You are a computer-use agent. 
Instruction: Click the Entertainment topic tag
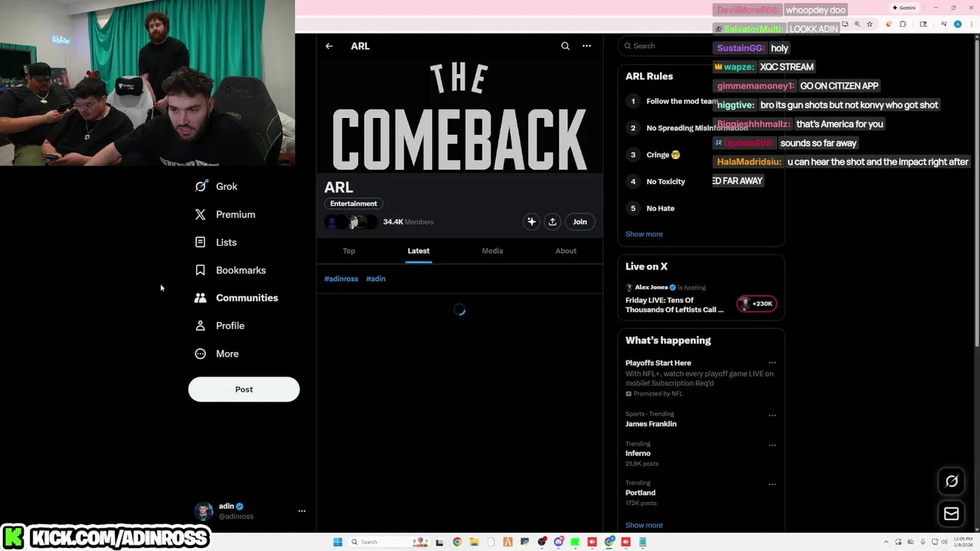tap(354, 204)
